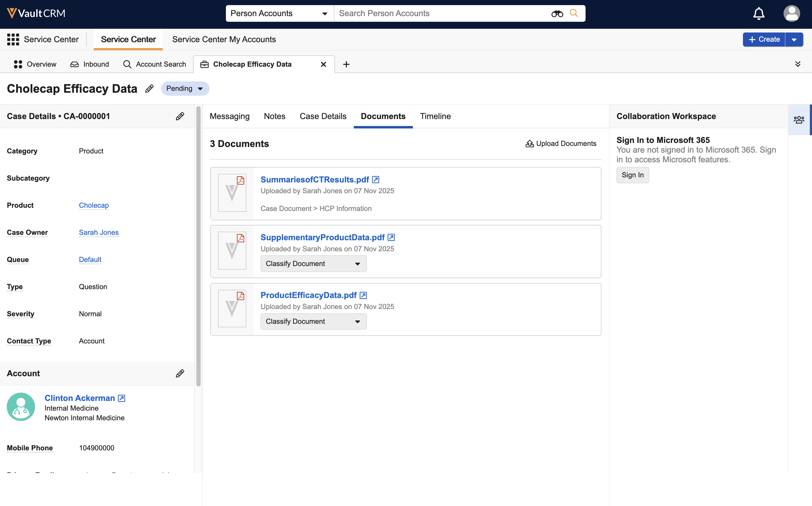Expand the Create button arrow menu
The width and height of the screenshot is (812, 506).
794,40
